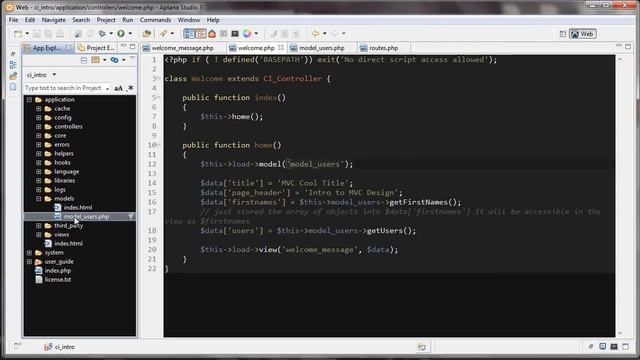Open the Window menu
The width and height of the screenshot is (640, 360).
(x=189, y=20)
